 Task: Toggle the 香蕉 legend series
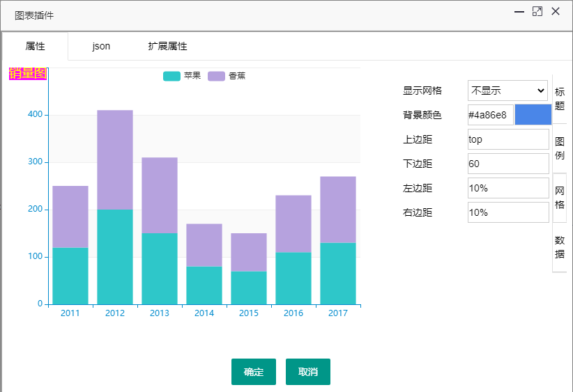point(227,76)
